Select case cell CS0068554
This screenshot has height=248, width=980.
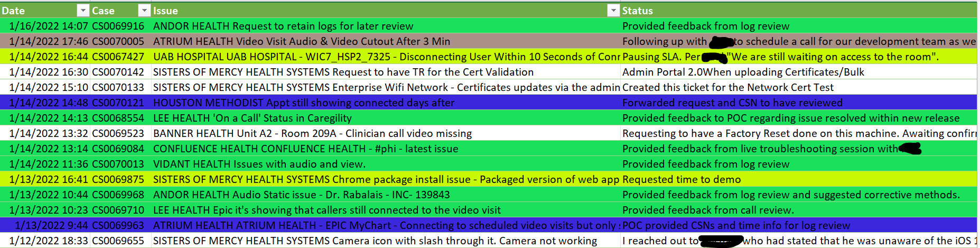click(121, 118)
